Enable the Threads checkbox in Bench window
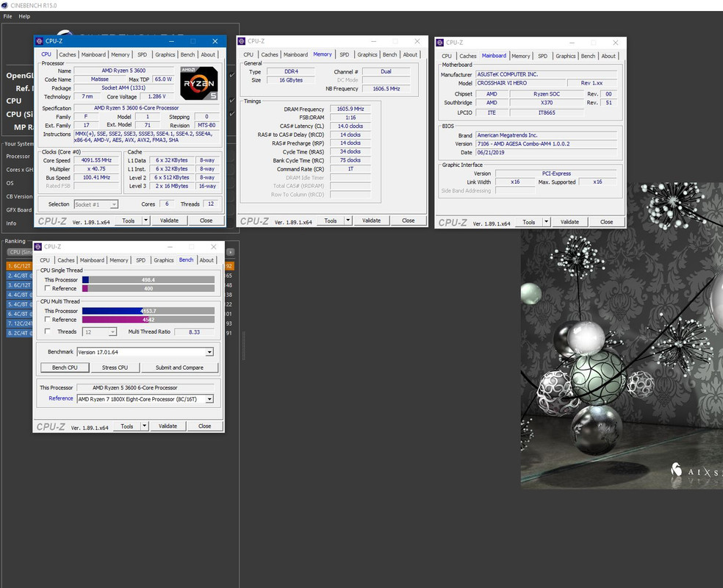723x588 pixels. (47, 331)
